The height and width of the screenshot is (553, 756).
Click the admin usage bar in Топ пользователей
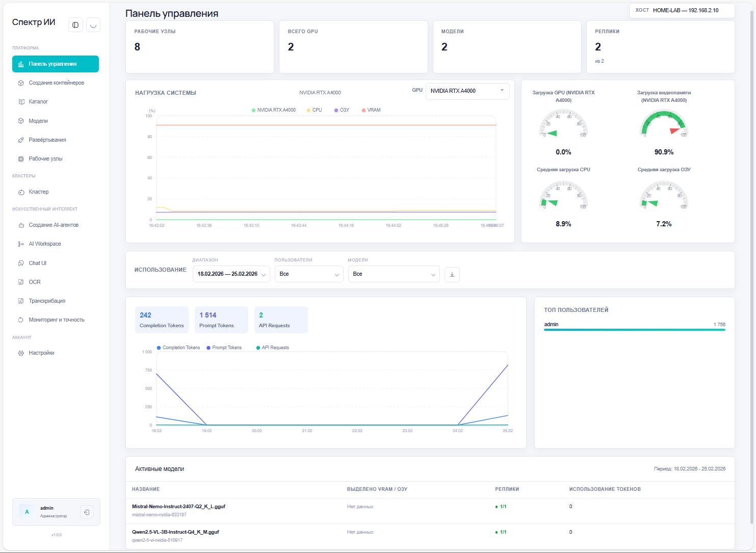[x=635, y=330]
